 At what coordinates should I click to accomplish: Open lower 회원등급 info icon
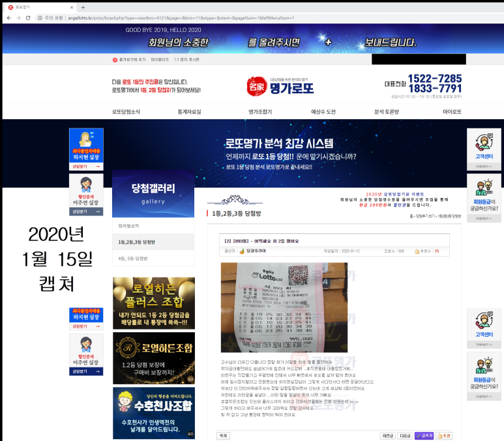484,366
